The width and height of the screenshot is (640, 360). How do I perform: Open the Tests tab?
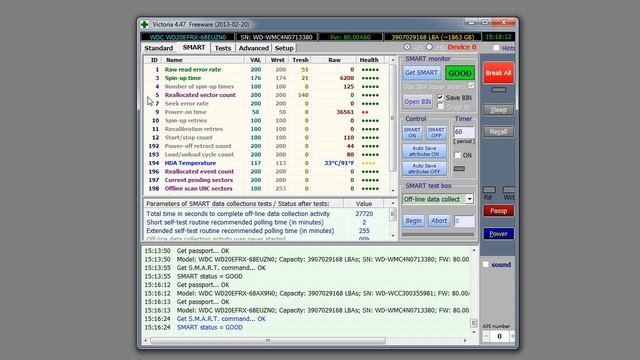(x=223, y=48)
